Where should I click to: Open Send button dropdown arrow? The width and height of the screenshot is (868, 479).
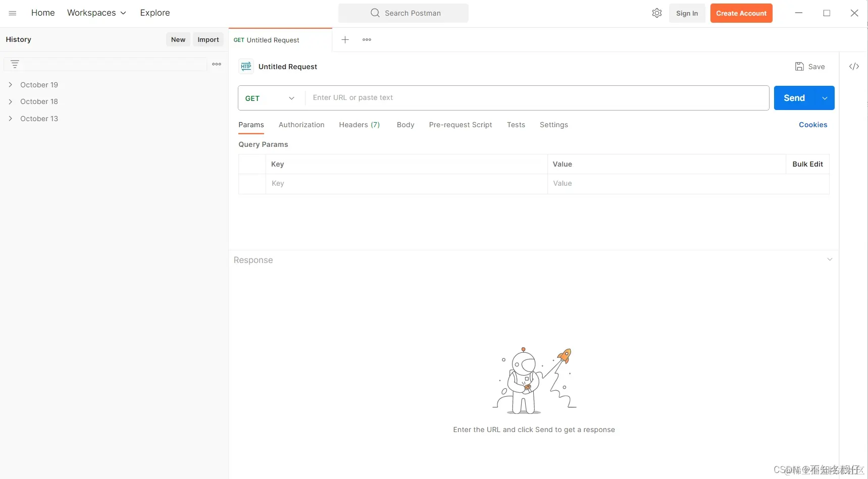[825, 98]
